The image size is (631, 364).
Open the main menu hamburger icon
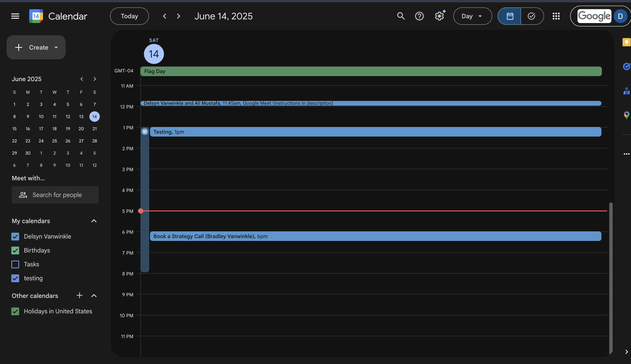15,16
